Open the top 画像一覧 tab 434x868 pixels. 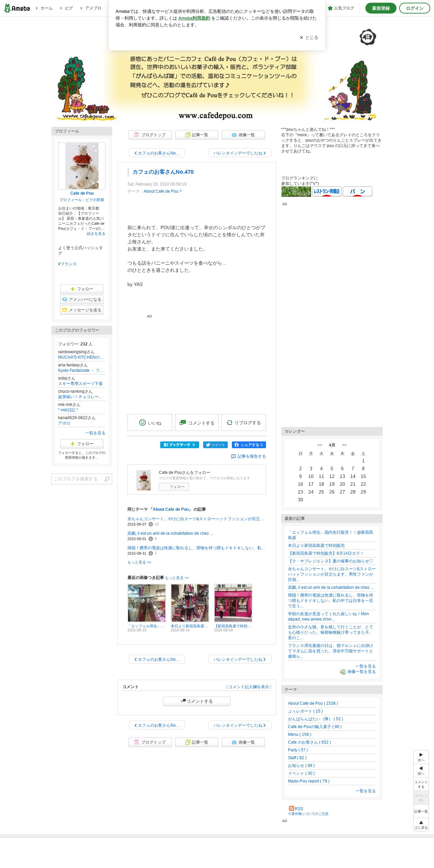(243, 135)
